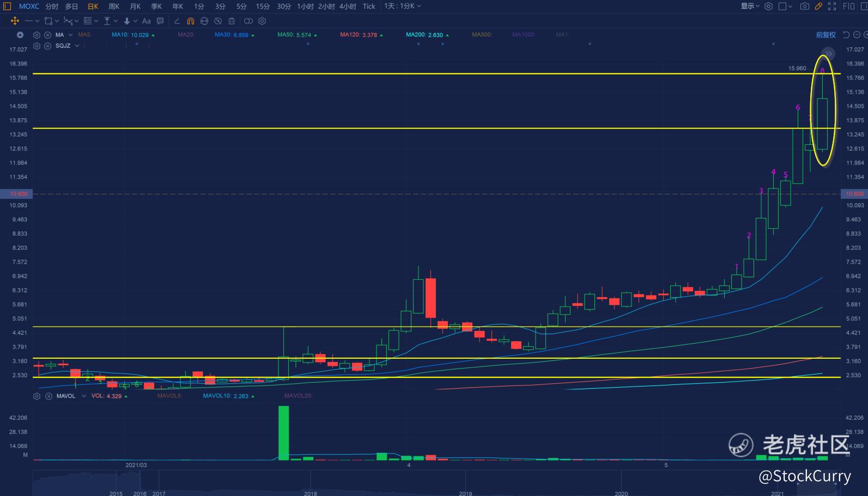Open SQJZ indicator settings gear
Screen dimensions: 868x496
37,46
